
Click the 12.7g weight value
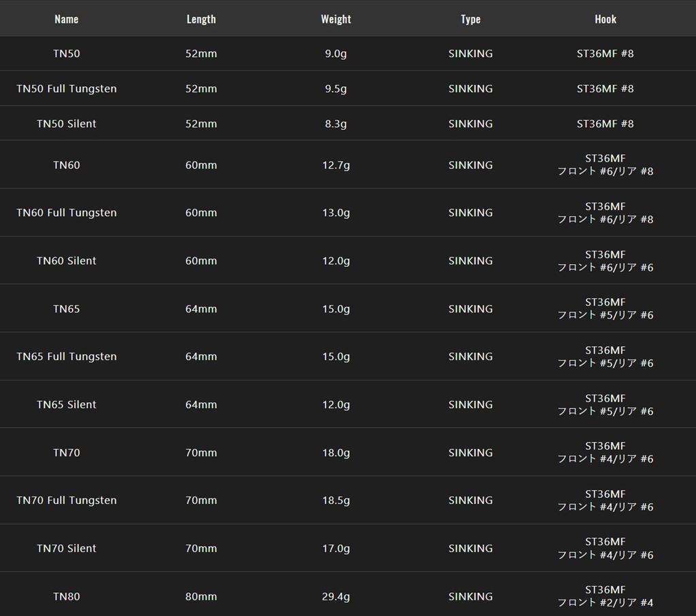[336, 165]
